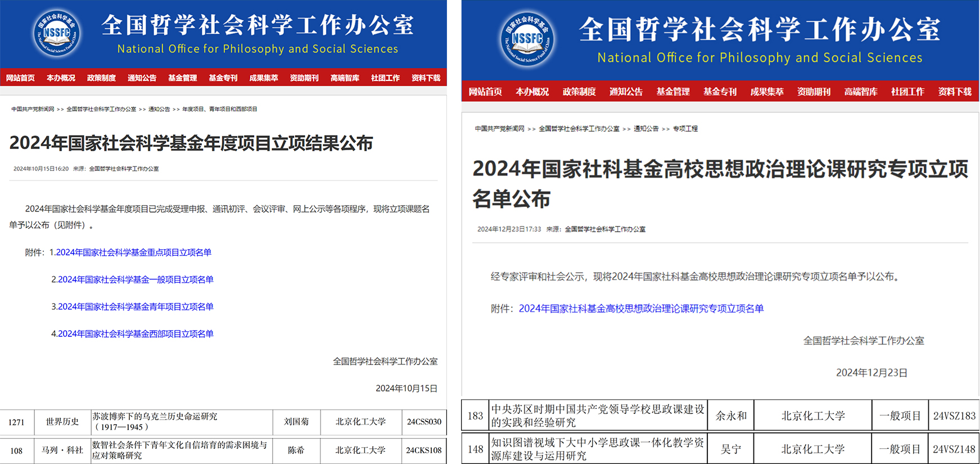Open 成果集萃 on 年度项目立项结果 page
Viewport: 980px width, 464px height.
(264, 78)
